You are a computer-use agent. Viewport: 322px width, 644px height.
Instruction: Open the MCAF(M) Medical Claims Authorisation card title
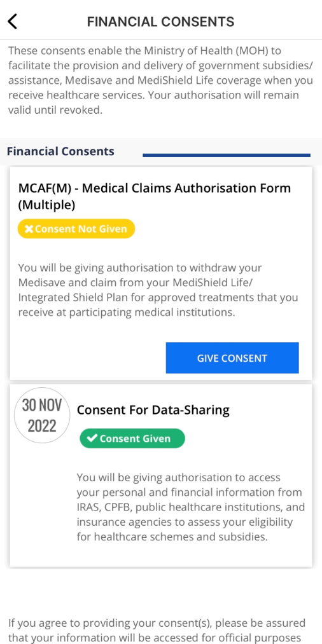pyautogui.click(x=155, y=196)
